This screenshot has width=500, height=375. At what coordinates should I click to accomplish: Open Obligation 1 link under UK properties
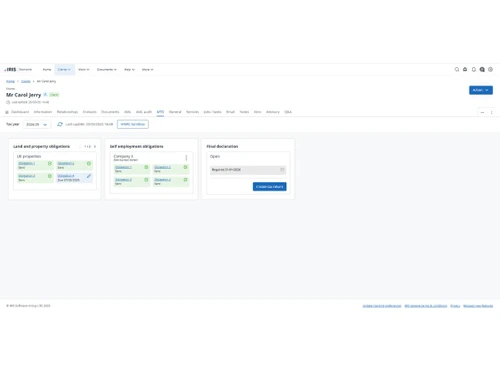pos(26,163)
